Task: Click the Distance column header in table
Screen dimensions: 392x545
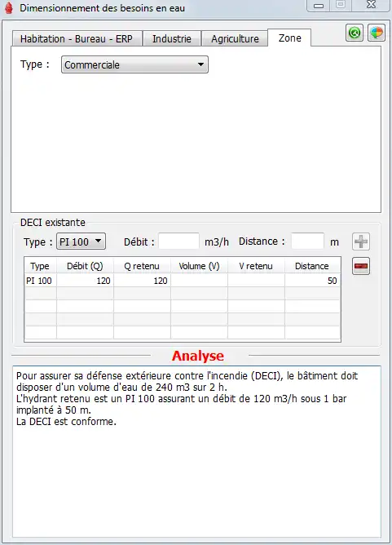Action: 312,266
